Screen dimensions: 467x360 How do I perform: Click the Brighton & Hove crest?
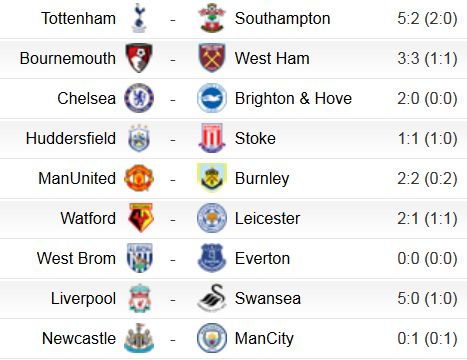pyautogui.click(x=212, y=98)
